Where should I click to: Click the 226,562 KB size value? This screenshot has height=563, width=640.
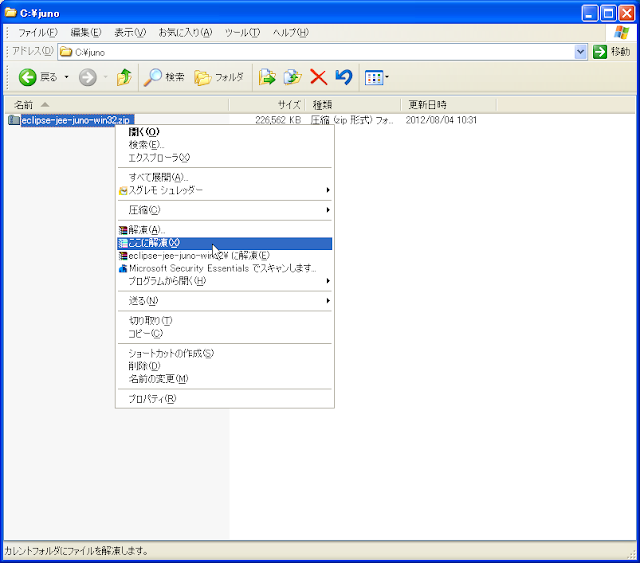pos(278,120)
